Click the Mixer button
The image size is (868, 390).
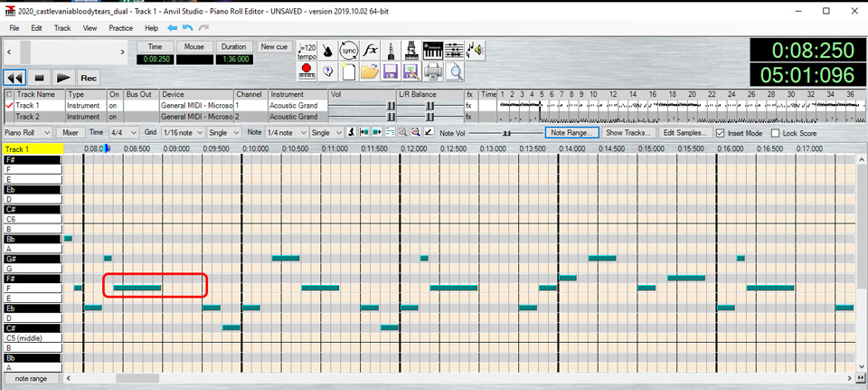(x=71, y=133)
